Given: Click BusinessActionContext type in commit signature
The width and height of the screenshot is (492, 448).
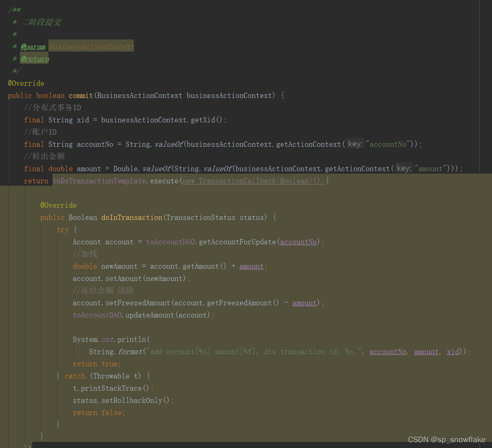Looking at the screenshot, I should tap(139, 96).
